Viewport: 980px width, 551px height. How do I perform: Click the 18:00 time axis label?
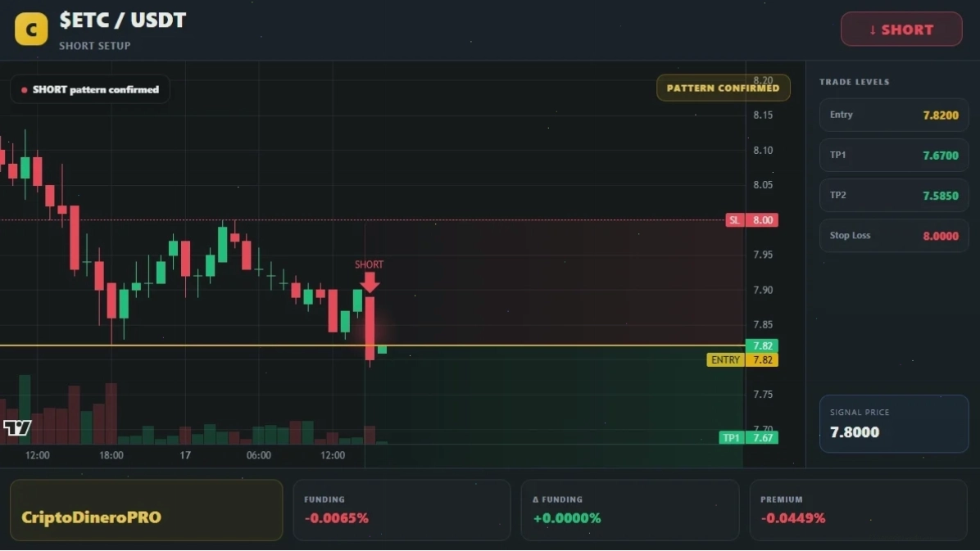111,455
